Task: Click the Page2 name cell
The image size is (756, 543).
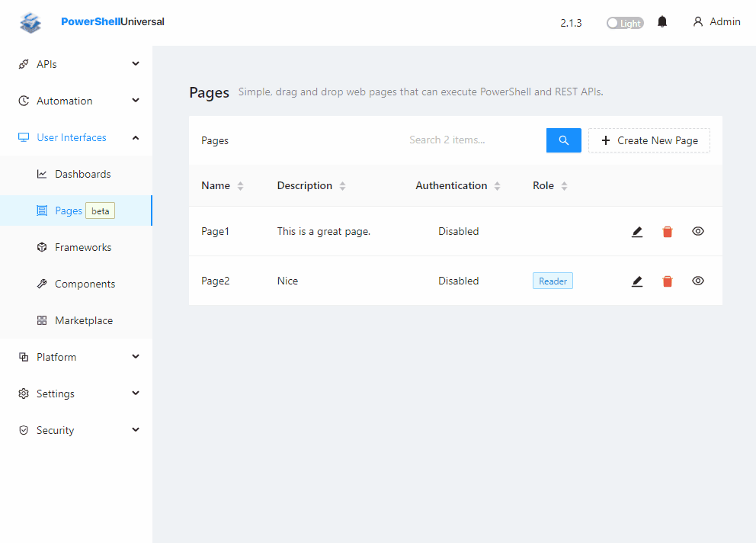Action: tap(216, 281)
